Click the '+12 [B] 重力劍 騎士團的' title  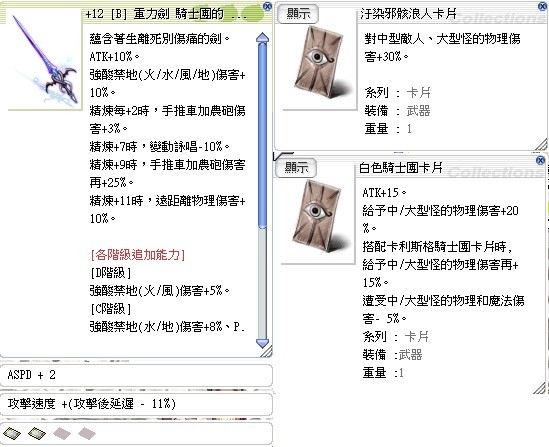click(155, 14)
